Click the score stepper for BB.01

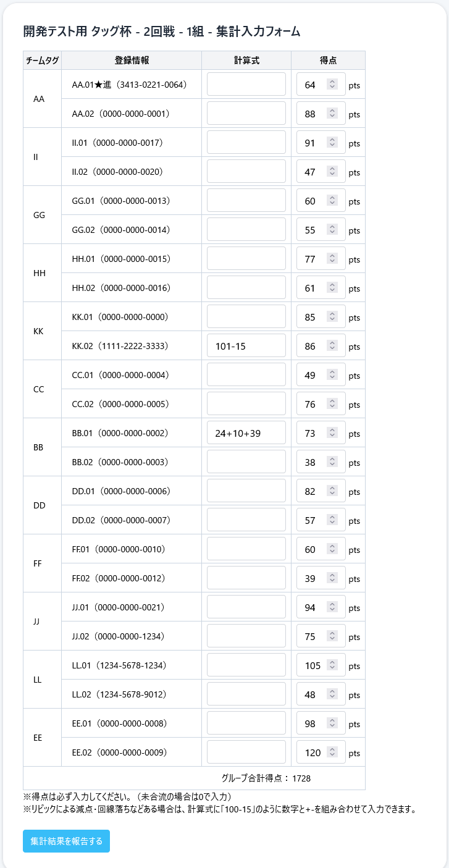pyautogui.click(x=332, y=433)
